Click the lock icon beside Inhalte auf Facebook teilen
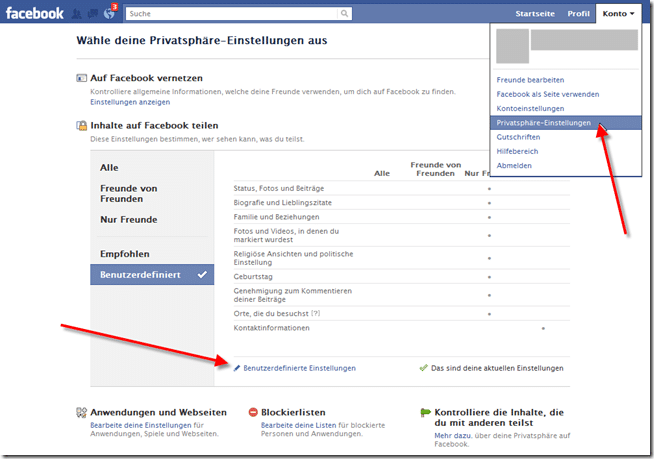This screenshot has width=654, height=459. (81, 125)
